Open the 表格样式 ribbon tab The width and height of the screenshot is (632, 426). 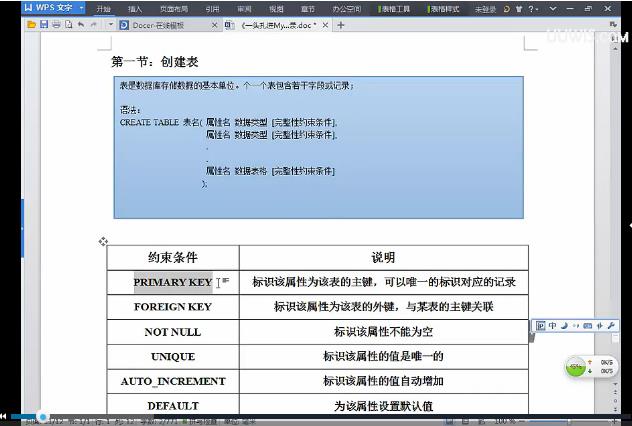[444, 9]
